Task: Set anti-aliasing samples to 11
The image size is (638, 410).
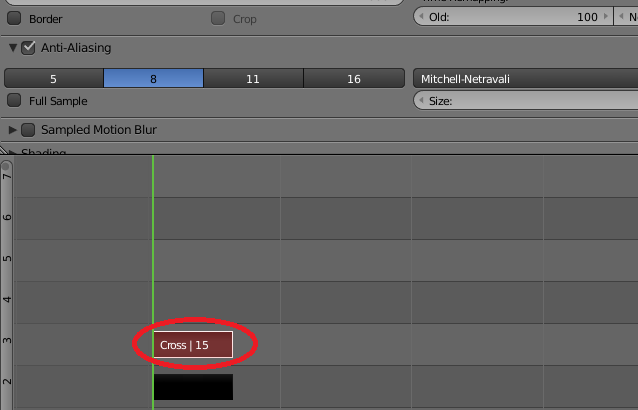Action: click(x=253, y=78)
